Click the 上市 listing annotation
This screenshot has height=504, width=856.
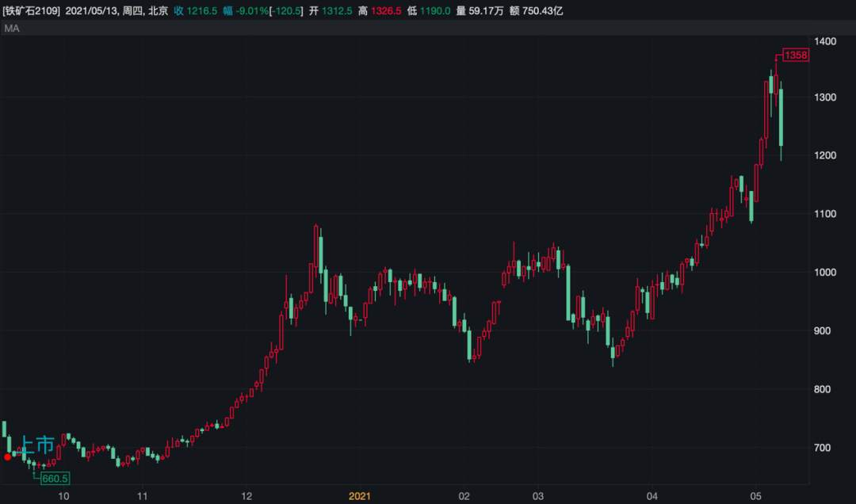point(37,445)
